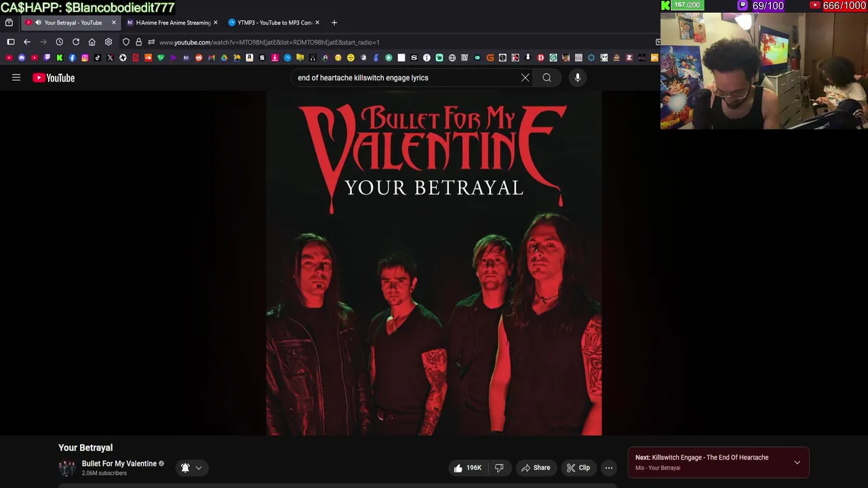Toggle notification bell for the channel
The width and height of the screenshot is (868, 488).
185,468
